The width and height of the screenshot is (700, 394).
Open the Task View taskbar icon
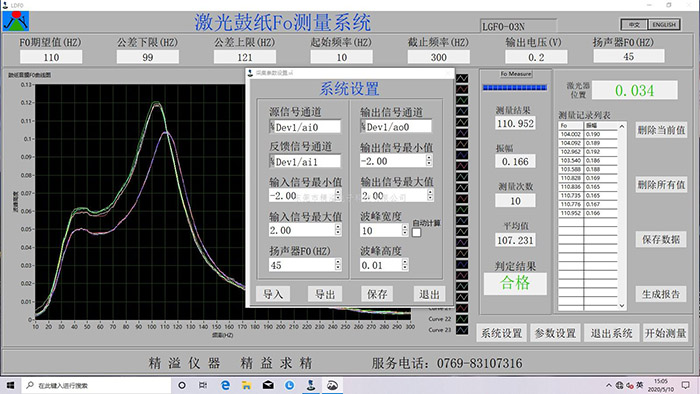coord(203,385)
